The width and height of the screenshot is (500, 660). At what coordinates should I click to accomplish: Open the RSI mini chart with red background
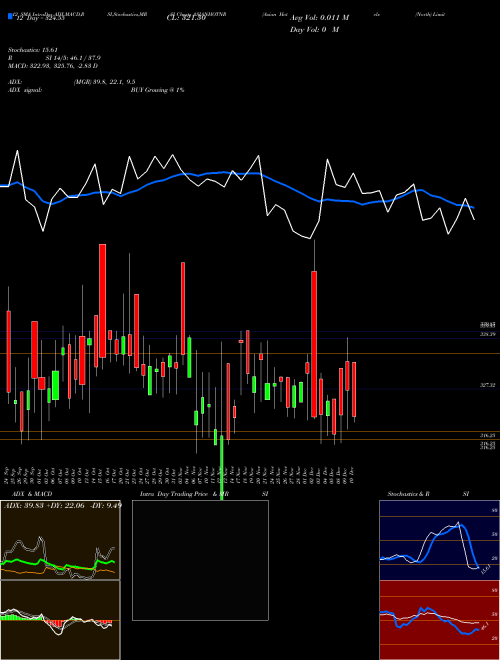(x=439, y=620)
